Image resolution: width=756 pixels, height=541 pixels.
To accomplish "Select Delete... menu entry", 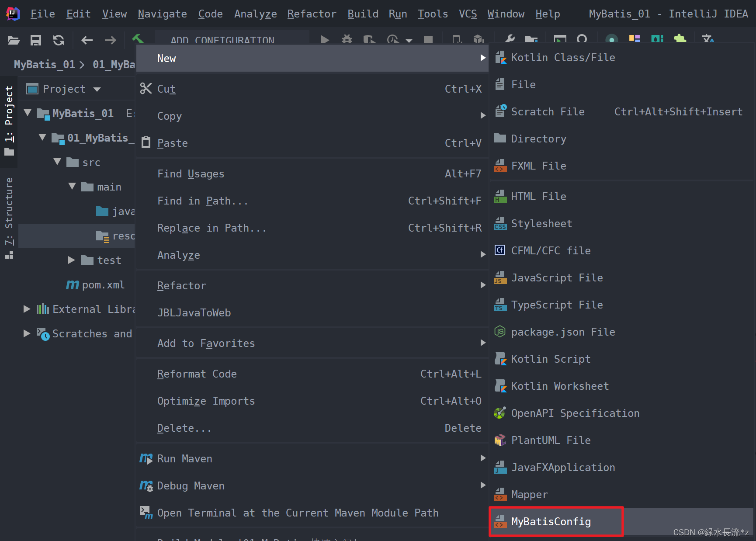I will (312, 428).
